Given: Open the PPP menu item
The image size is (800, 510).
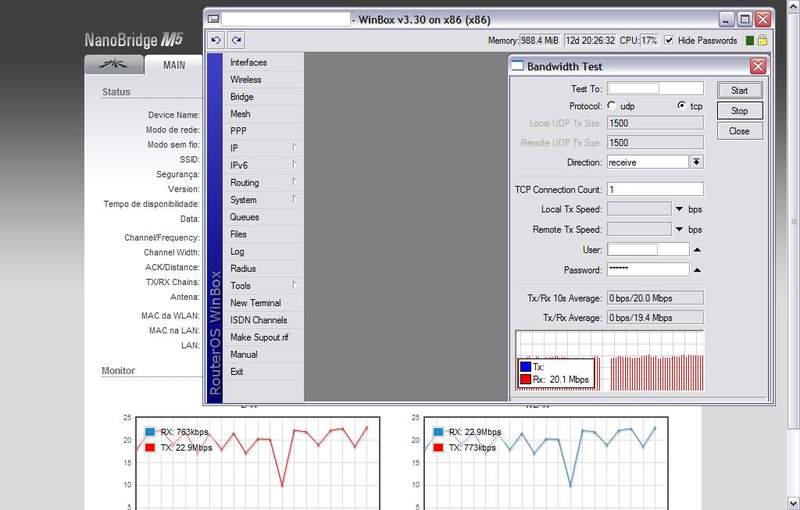Looking at the screenshot, I should point(263,131).
